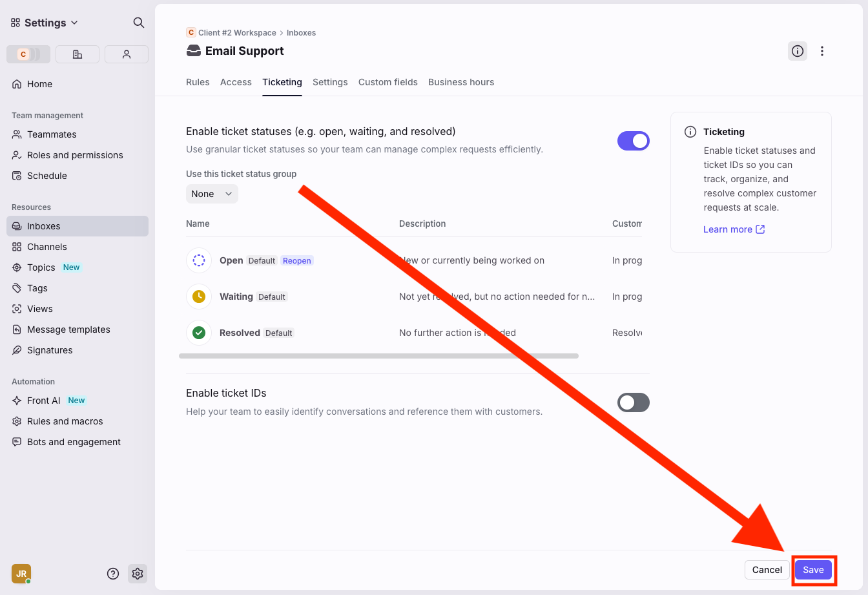Screen dimensions: 868x595
Task: Open the three-dot more options menu
Action: [821, 51]
